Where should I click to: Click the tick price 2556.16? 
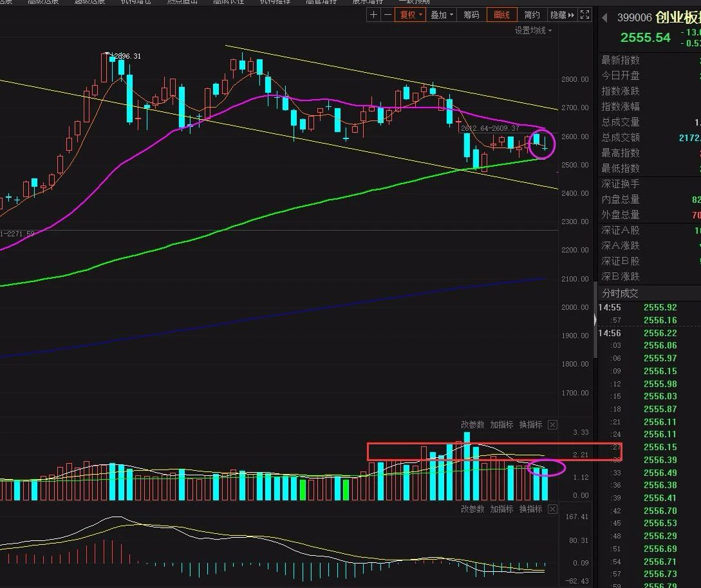[x=660, y=320]
